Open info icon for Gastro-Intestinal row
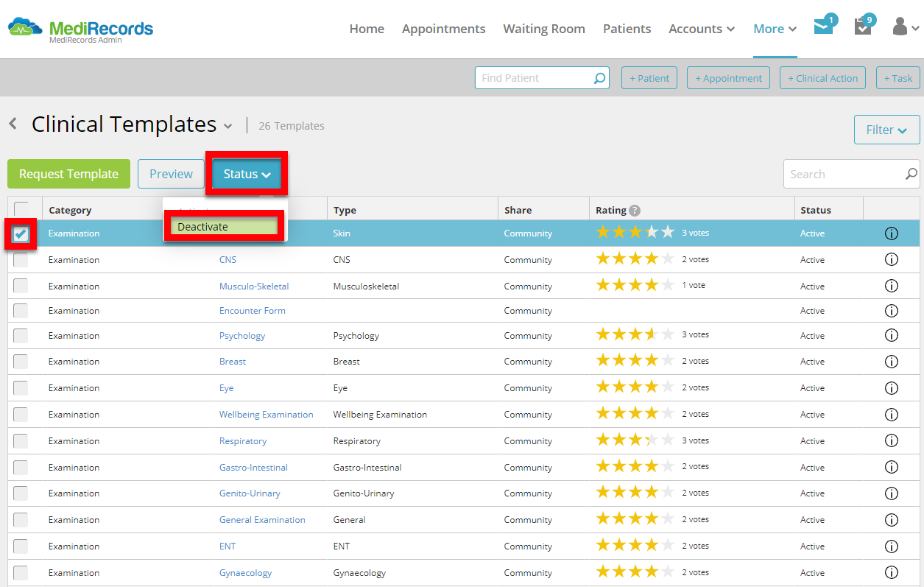Screen dimensions: 924x587 click(x=891, y=468)
